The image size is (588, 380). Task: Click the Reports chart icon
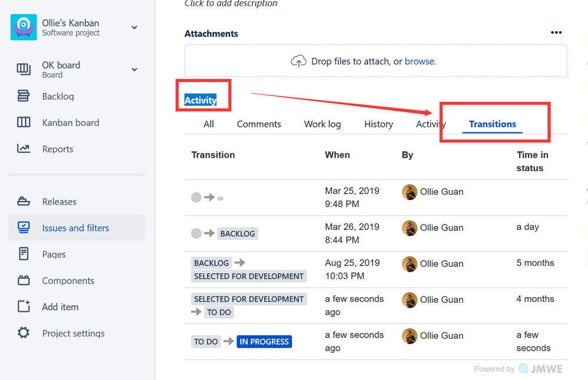24,148
